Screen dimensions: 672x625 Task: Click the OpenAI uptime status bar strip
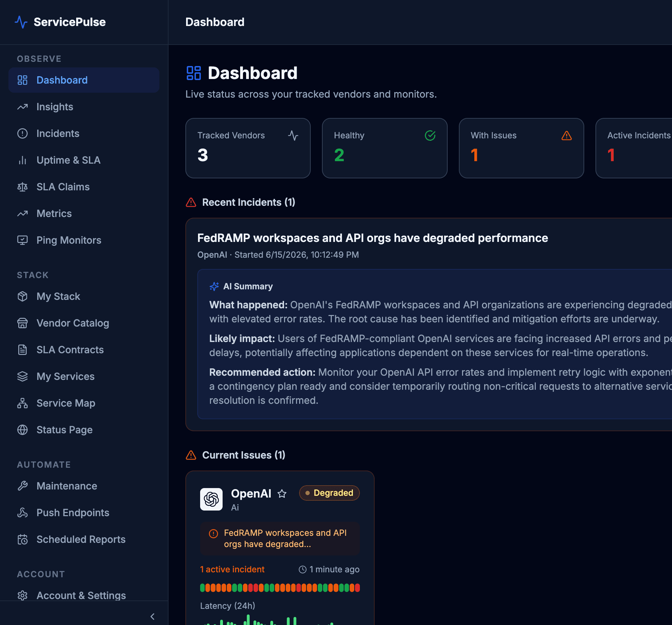[280, 588]
